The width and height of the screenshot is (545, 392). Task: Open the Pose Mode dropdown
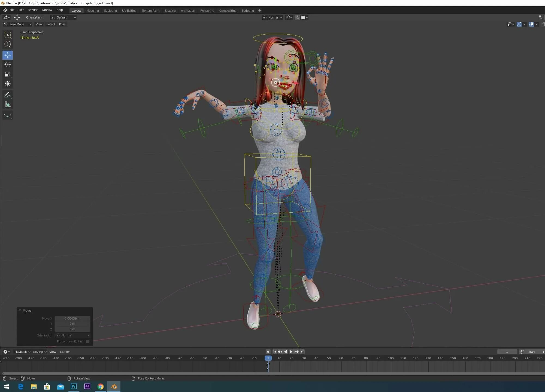(18, 24)
